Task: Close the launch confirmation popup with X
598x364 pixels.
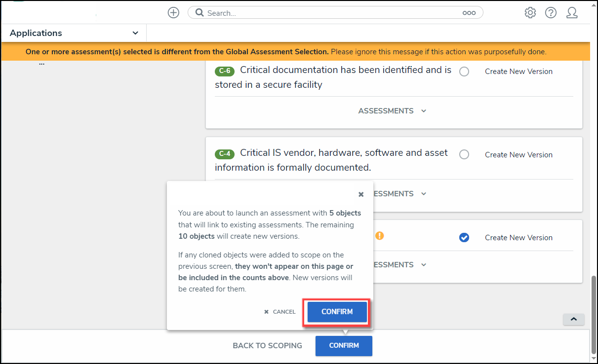Action: click(361, 195)
